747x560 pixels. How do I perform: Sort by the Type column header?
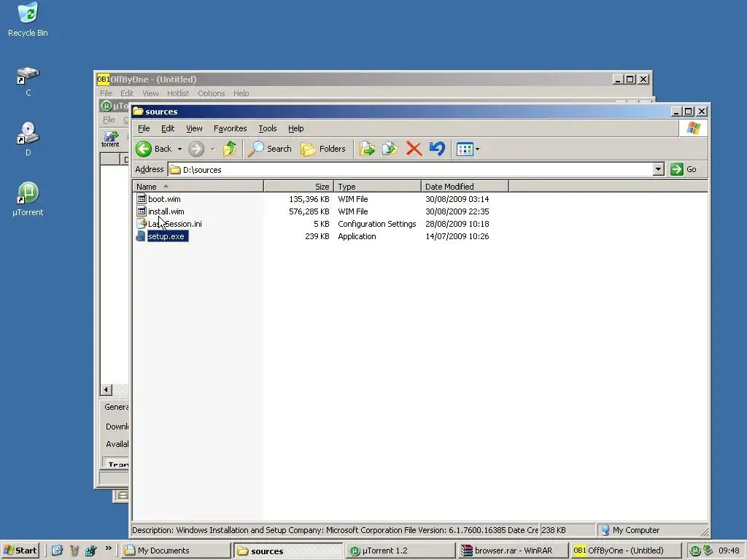coord(377,186)
